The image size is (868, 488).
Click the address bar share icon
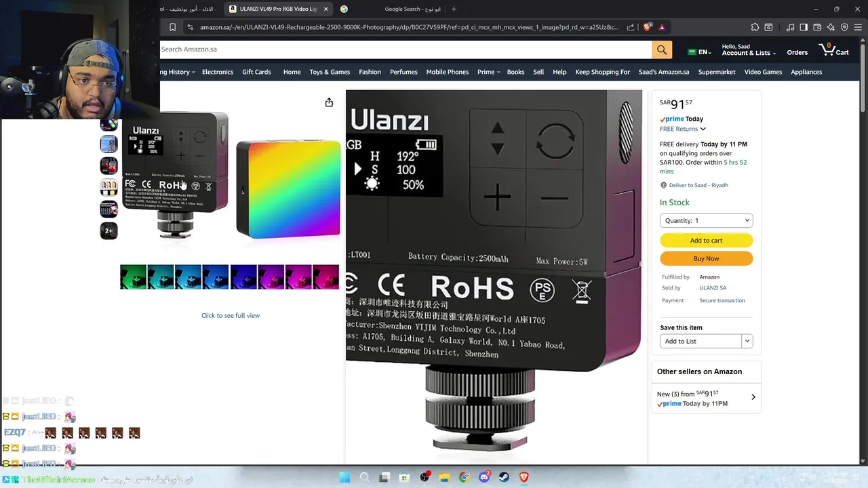coord(631,27)
